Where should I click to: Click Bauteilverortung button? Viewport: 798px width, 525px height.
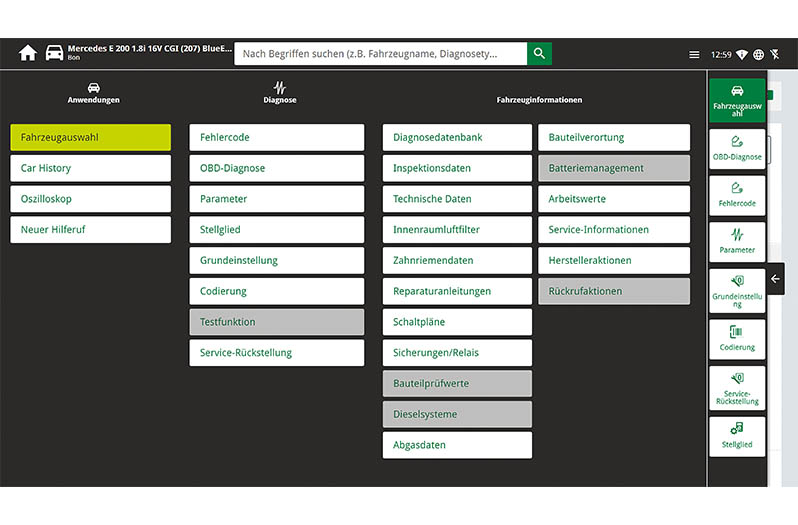click(x=614, y=138)
